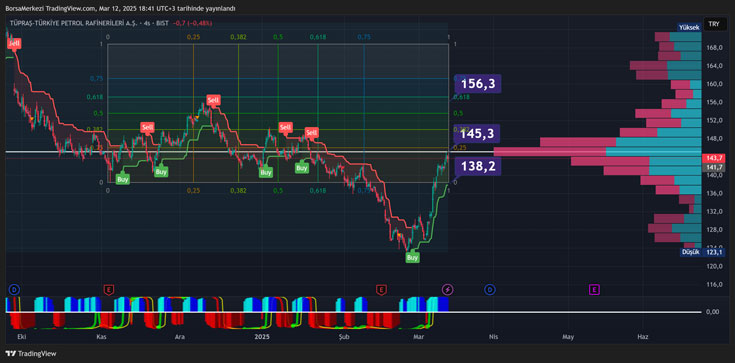
Task: Click the 145,3 target price label
Action: point(477,134)
